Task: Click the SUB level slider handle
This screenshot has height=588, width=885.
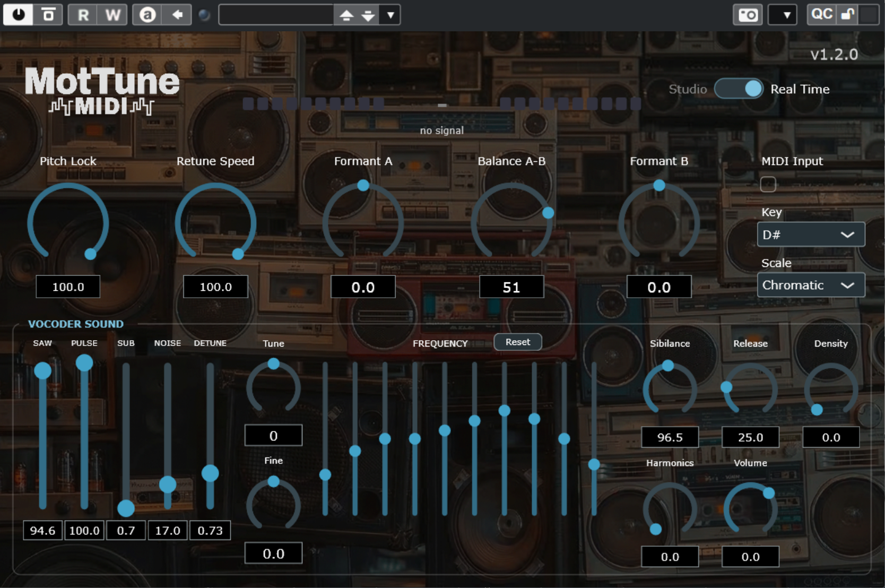Action: point(126,508)
